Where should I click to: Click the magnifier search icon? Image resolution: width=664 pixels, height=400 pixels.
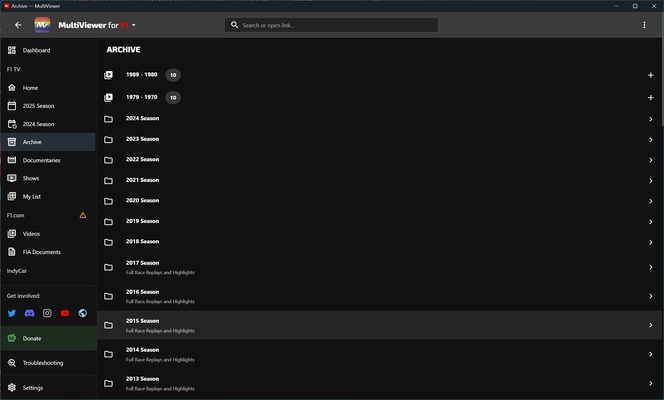pyautogui.click(x=234, y=25)
